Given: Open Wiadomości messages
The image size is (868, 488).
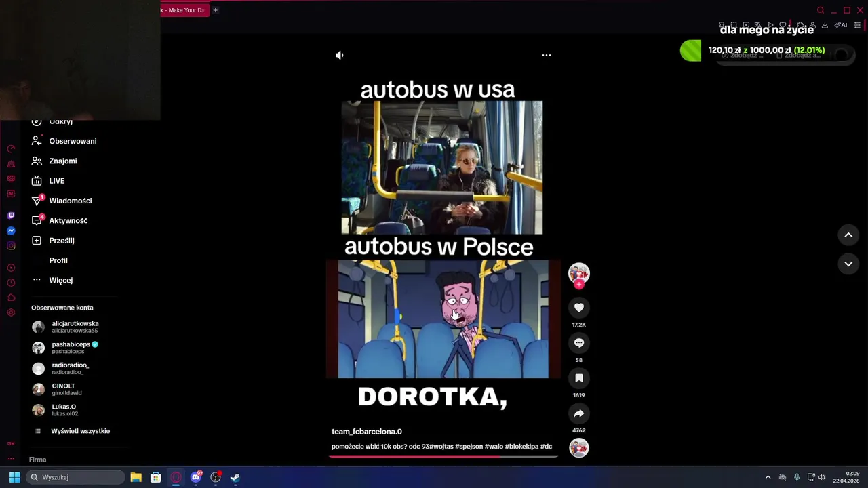Looking at the screenshot, I should 62,201.
